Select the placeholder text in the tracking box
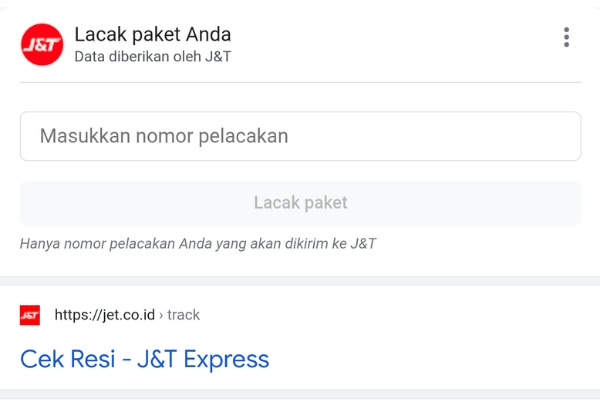 click(x=164, y=136)
